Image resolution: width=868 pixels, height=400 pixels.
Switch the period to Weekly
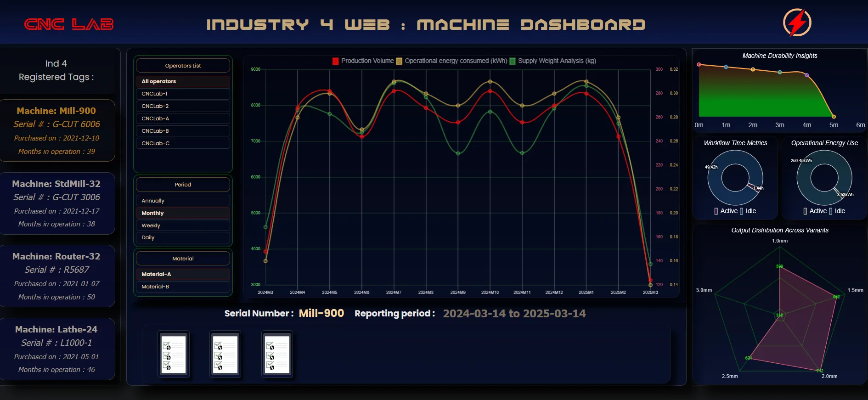click(x=183, y=225)
